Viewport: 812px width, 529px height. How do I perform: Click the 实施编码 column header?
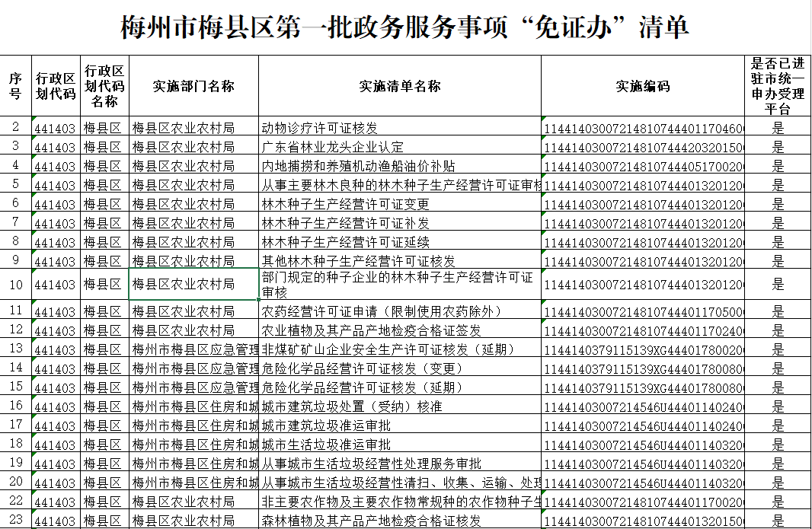point(642,86)
